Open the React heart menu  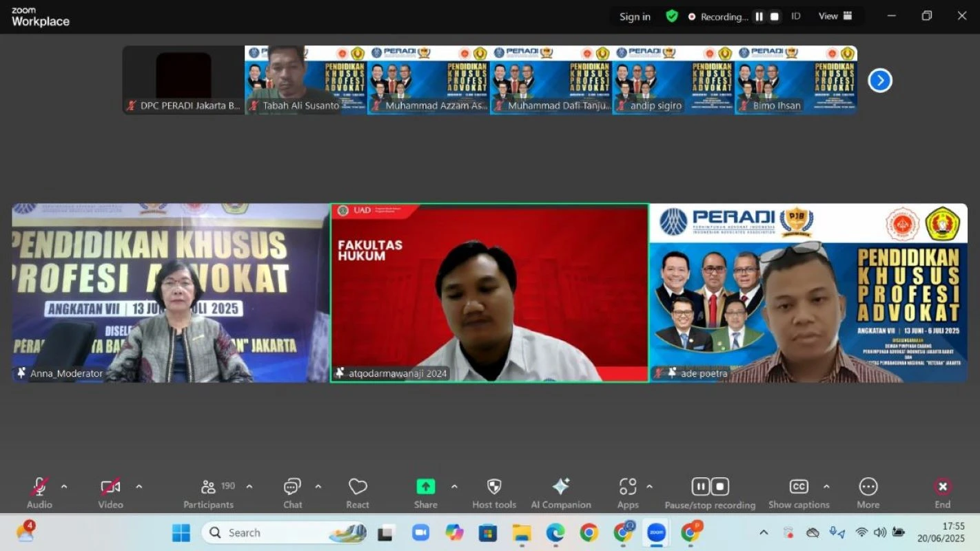point(358,492)
